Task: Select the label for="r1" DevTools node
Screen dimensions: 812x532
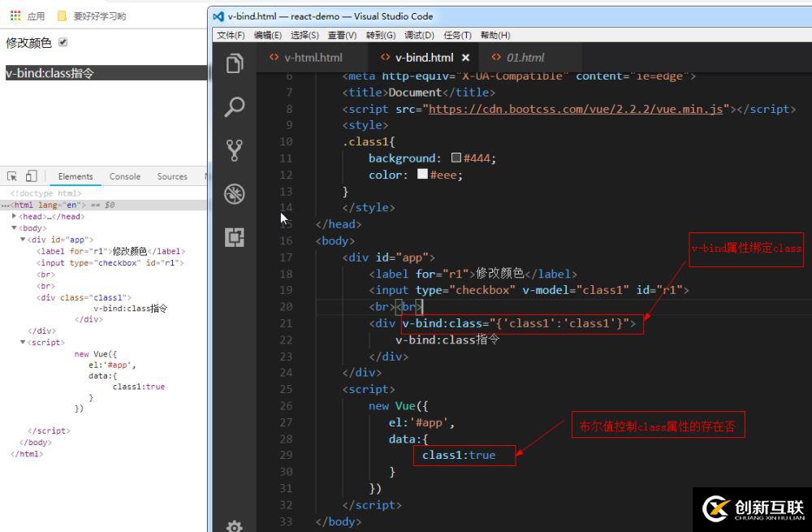Action: [x=110, y=251]
